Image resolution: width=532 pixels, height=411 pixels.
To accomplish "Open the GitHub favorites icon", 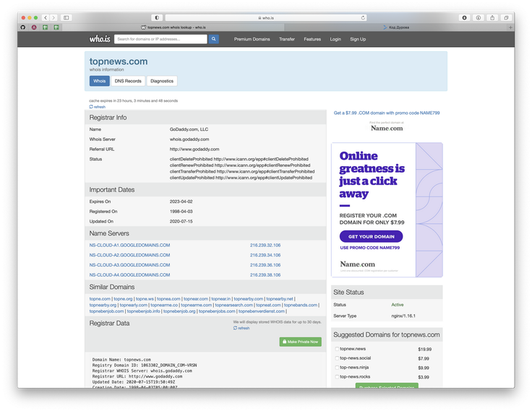I will [23, 27].
